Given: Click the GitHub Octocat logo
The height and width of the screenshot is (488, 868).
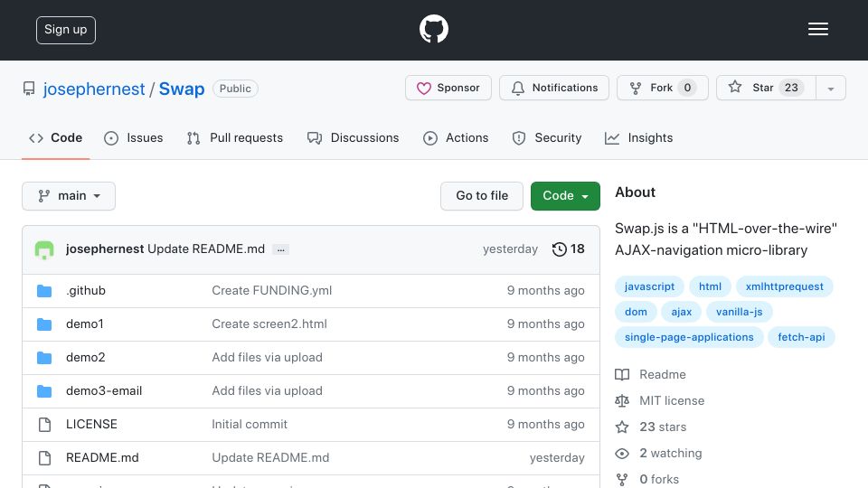Looking at the screenshot, I should click(x=433, y=29).
